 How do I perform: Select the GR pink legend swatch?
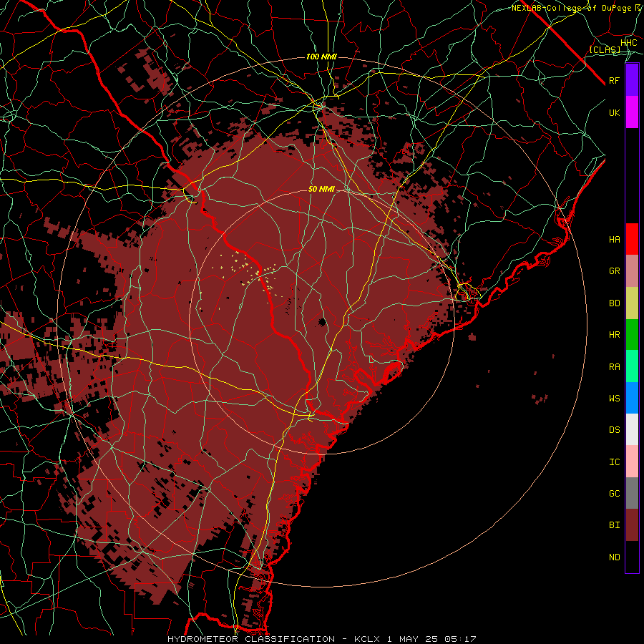(632, 270)
